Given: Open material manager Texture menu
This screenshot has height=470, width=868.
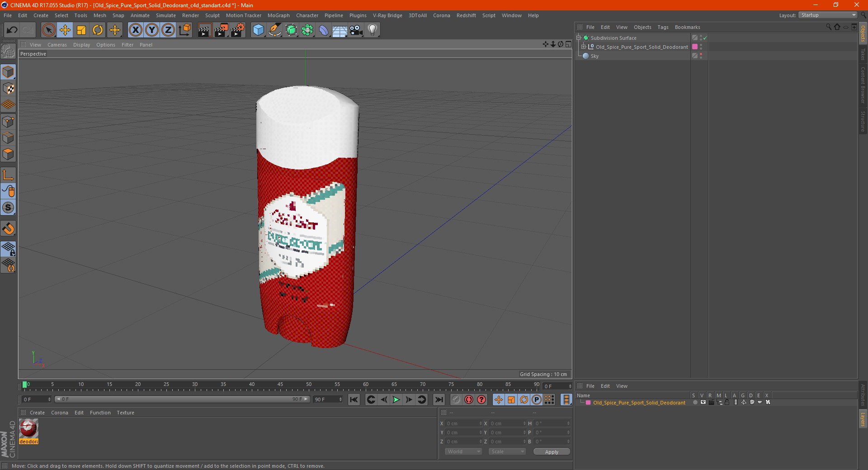Looking at the screenshot, I should (x=125, y=413).
